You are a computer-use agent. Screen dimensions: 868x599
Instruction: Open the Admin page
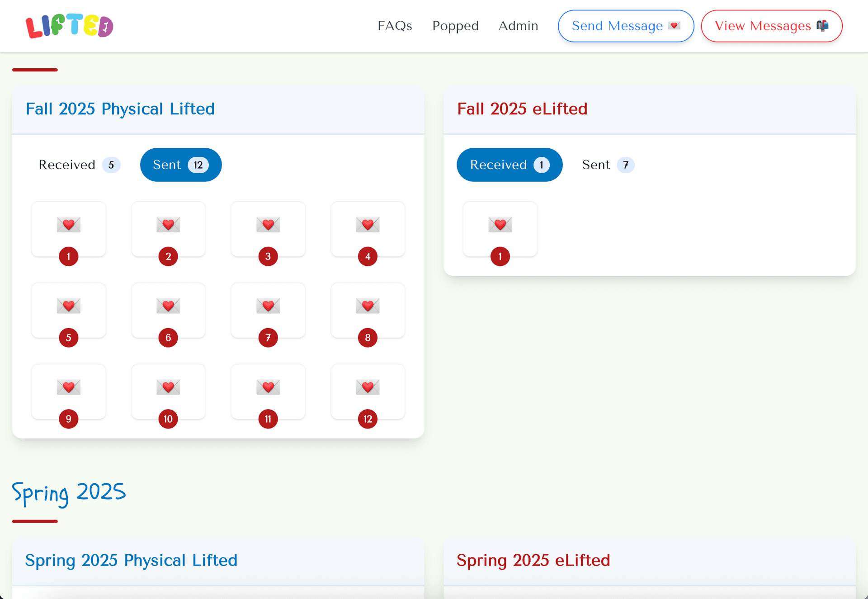click(x=518, y=26)
